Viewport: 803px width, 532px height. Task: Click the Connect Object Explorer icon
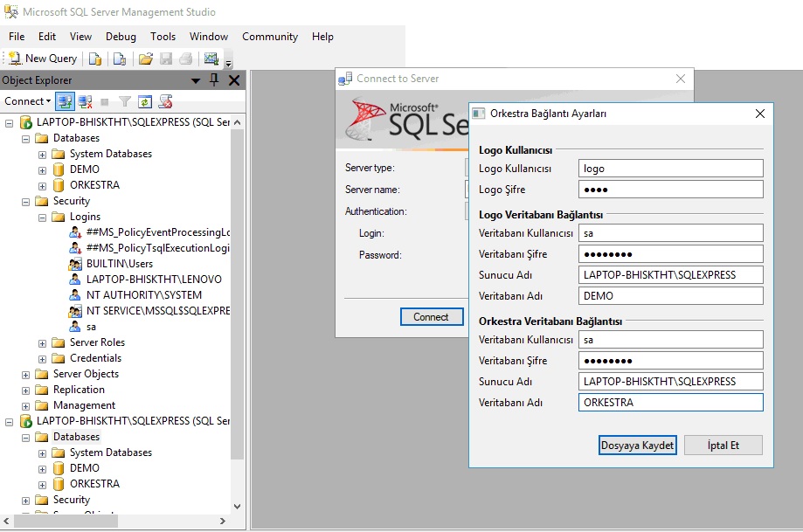click(x=65, y=101)
